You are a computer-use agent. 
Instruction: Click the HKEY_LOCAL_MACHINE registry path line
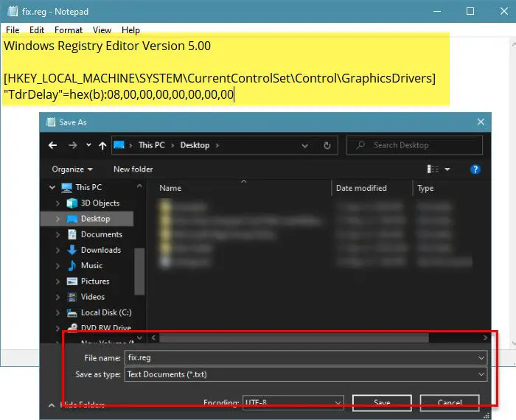point(220,78)
